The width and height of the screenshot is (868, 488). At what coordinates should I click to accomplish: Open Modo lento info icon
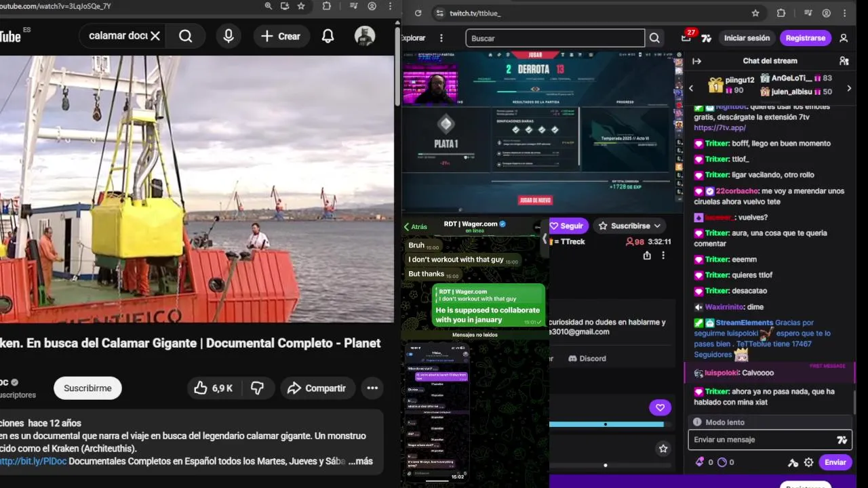click(x=696, y=422)
